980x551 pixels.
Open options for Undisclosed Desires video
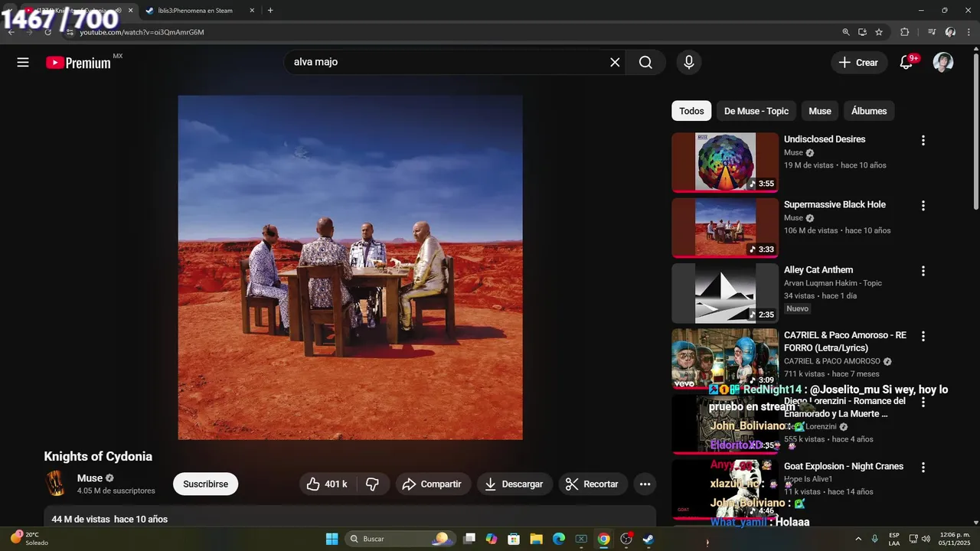click(x=923, y=140)
